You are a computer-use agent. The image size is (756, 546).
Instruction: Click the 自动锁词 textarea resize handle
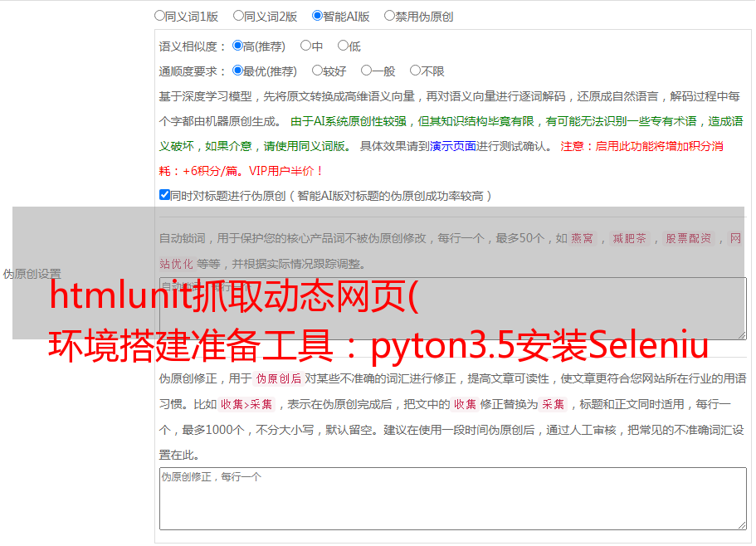[742, 335]
